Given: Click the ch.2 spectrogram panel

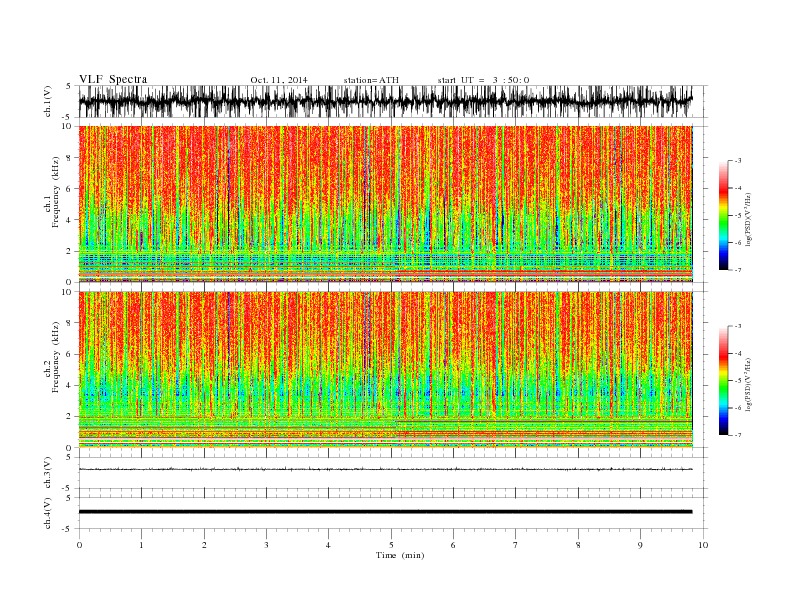Looking at the screenshot, I should pos(385,370).
